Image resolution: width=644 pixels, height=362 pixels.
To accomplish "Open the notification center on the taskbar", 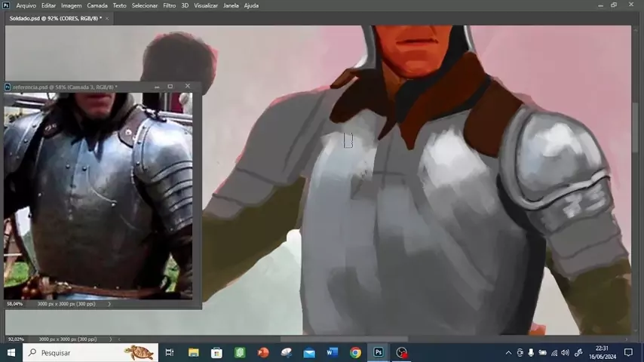I will (x=628, y=352).
